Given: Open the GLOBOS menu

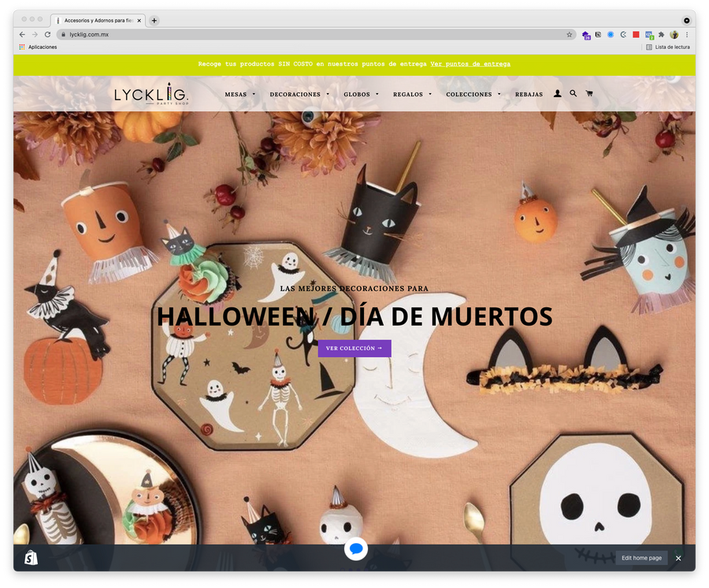Looking at the screenshot, I should point(357,94).
